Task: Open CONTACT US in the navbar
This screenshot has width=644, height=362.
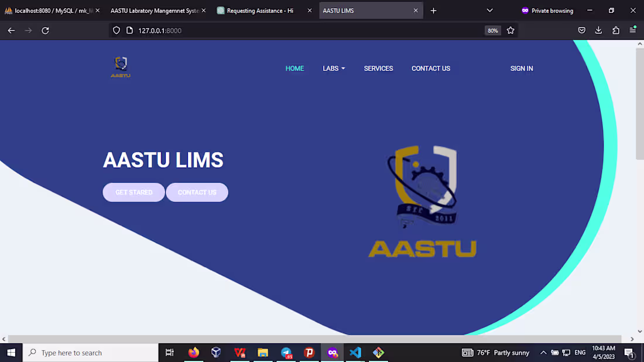Action: click(x=431, y=69)
